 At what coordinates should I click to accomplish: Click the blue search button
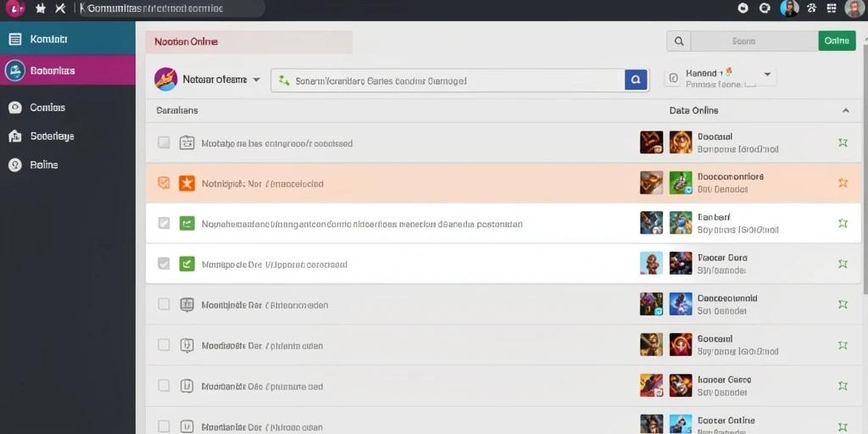click(x=636, y=80)
